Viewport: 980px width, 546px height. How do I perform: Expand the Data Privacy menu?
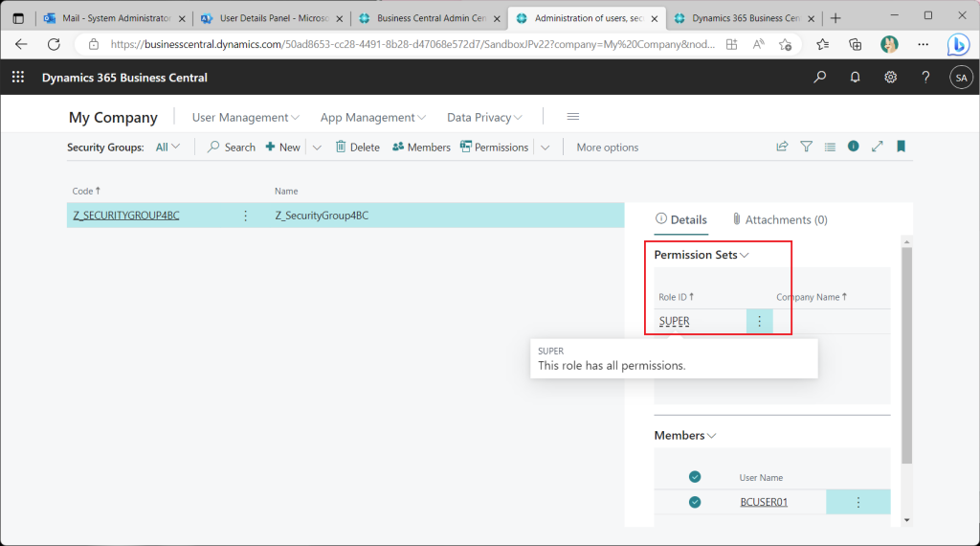[x=484, y=117]
